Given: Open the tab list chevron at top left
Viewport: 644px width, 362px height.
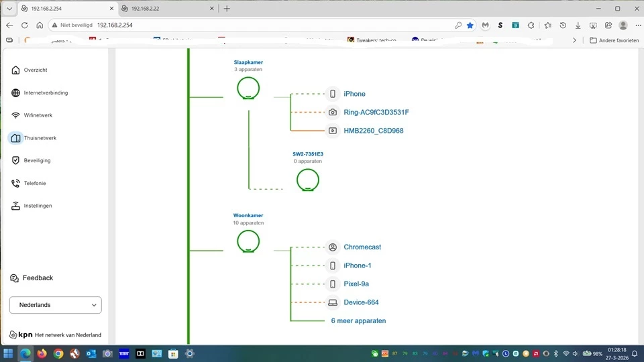Looking at the screenshot, I should pyautogui.click(x=9, y=8).
